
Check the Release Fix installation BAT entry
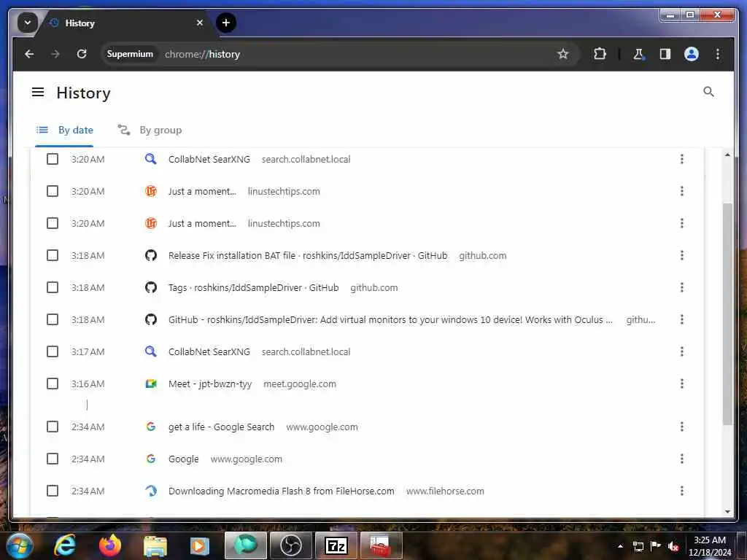pyautogui.click(x=53, y=255)
